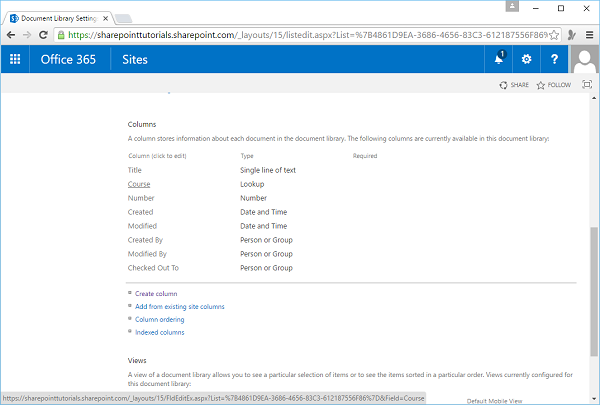
Task: Follow this site with the star icon
Action: coord(553,85)
